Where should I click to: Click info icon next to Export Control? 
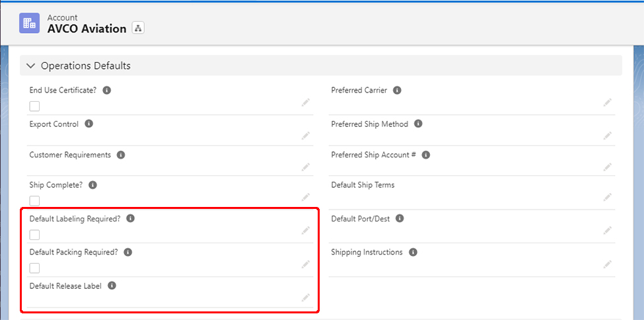[x=89, y=124]
